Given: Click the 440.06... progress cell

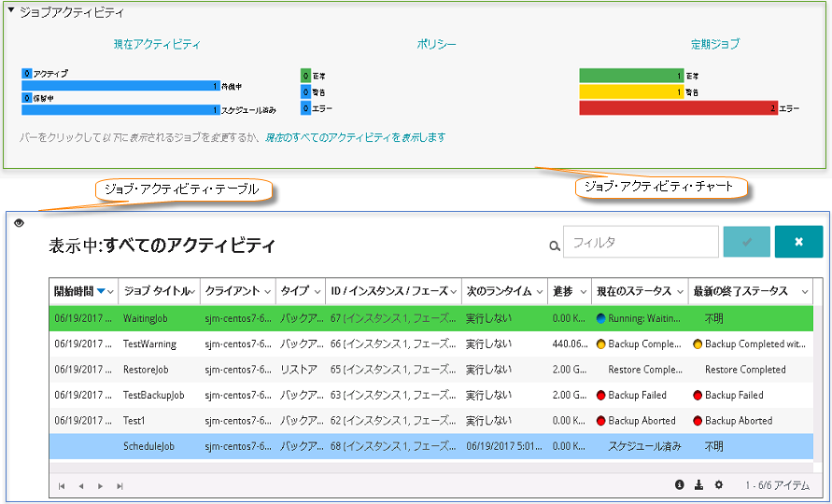Looking at the screenshot, I should click(x=570, y=343).
